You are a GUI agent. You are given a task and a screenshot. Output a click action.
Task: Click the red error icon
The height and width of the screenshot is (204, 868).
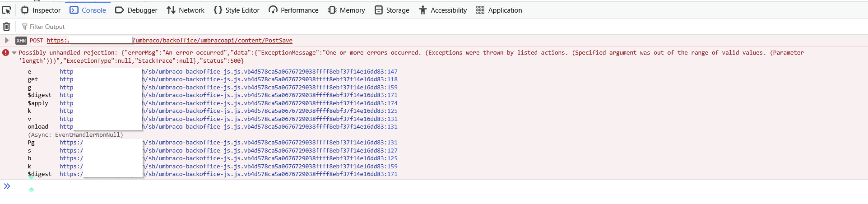tap(5, 53)
